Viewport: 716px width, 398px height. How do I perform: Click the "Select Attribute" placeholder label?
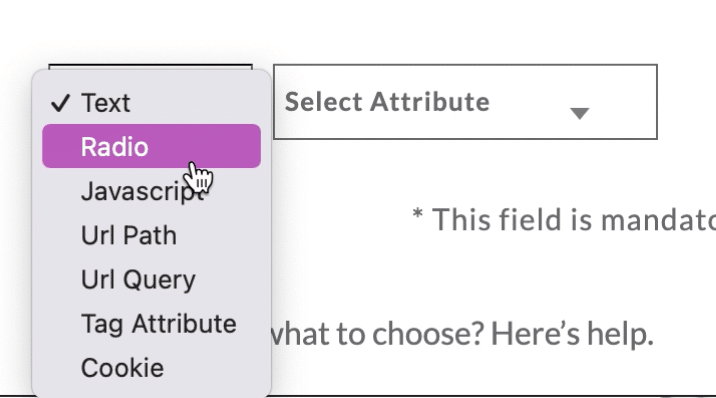coord(387,101)
